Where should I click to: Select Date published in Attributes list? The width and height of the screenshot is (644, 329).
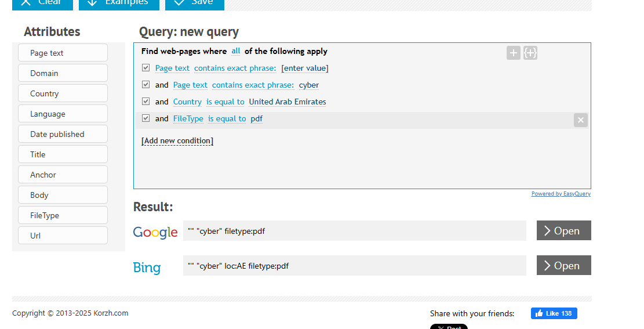pyautogui.click(x=63, y=134)
